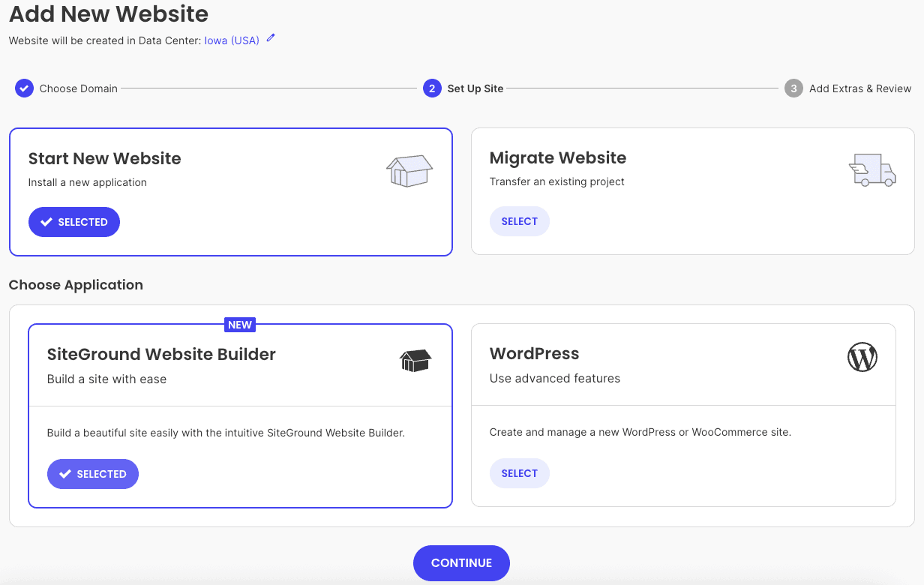This screenshot has height=585, width=924.
Task: Click the step 3 circle for Add Extras
Action: coord(793,88)
